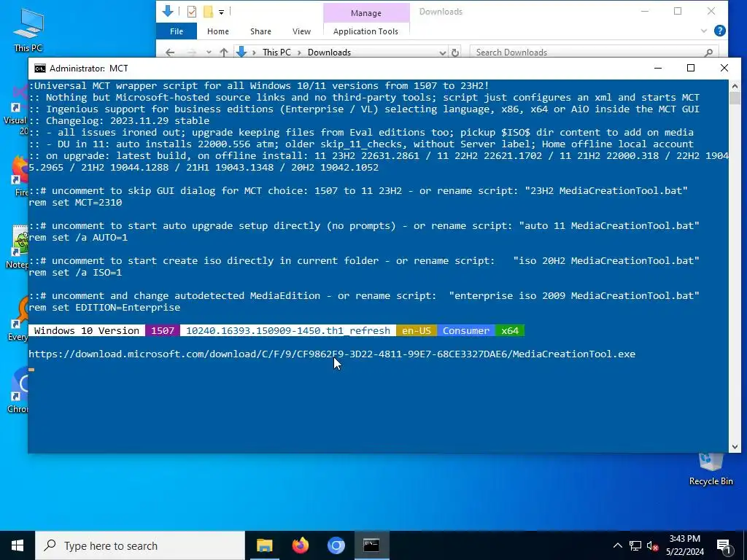Click the 'Changelog: 2023.11.29 stable' line
This screenshot has height=560, width=747.
tap(119, 120)
